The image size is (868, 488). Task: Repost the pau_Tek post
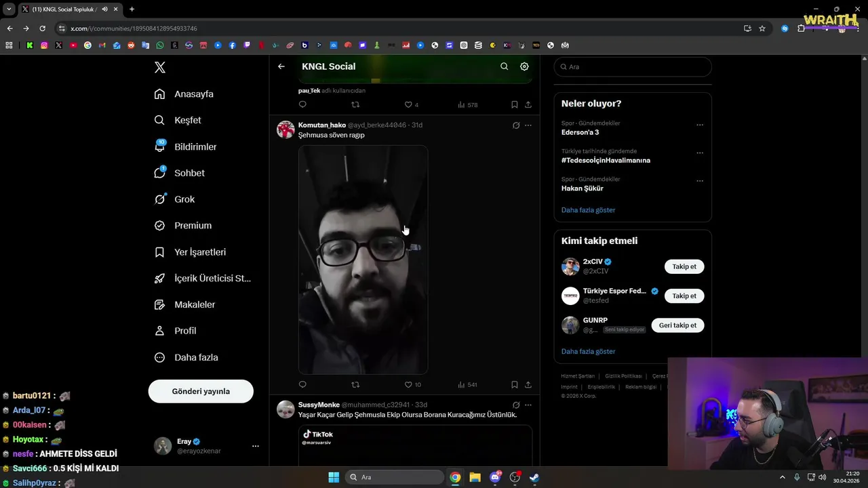point(355,104)
